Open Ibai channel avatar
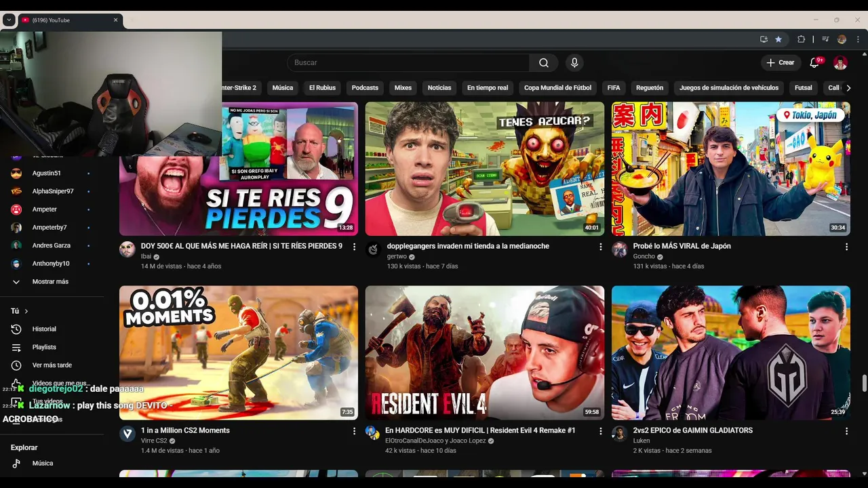This screenshot has height=488, width=868. 127,249
